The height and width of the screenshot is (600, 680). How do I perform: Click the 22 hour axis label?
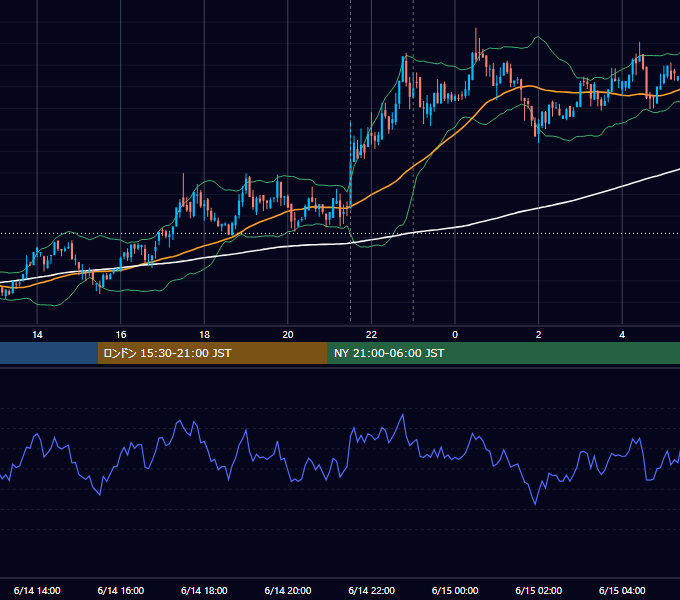tap(371, 335)
